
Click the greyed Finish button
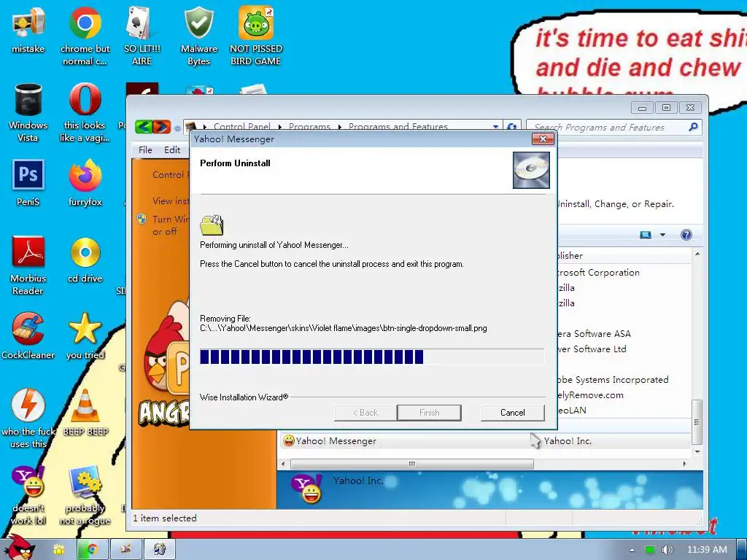click(x=429, y=413)
